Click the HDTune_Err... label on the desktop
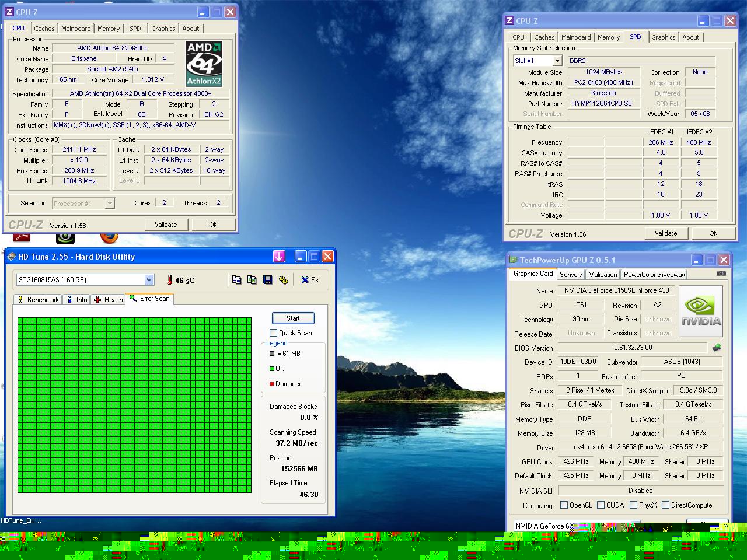The height and width of the screenshot is (560, 747). 21,520
